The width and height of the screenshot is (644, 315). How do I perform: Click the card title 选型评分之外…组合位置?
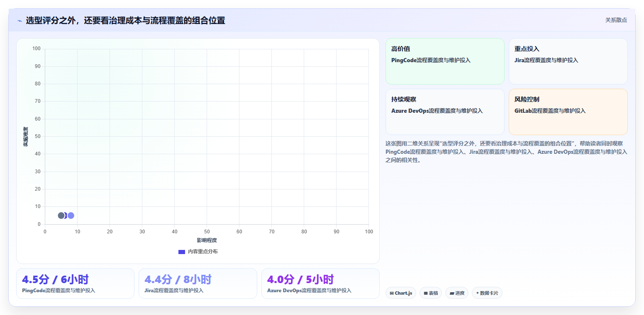pos(125,21)
